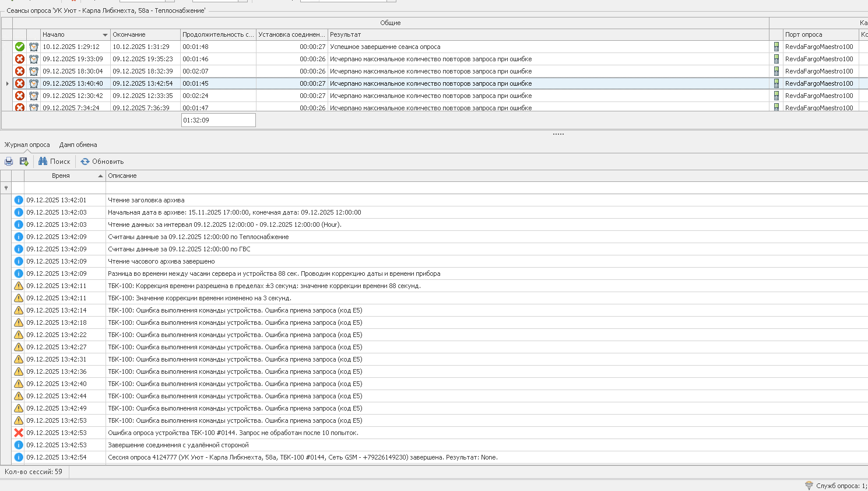Click the save/export icon with green arrow
Viewport: 868px width, 491px height.
[24, 162]
